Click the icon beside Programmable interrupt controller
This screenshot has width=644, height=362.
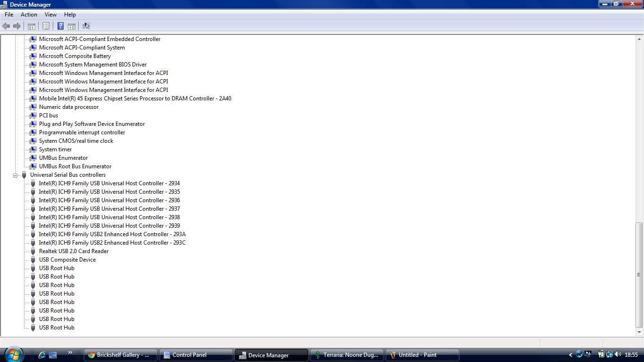pos(33,132)
